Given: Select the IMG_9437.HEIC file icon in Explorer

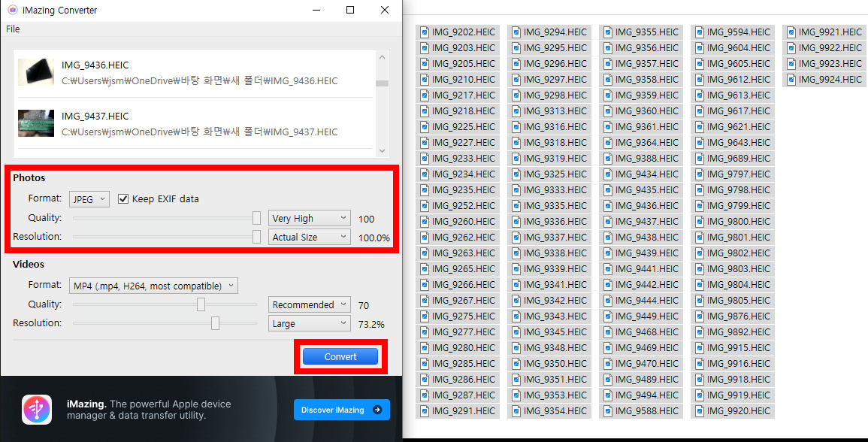Looking at the screenshot, I should click(x=608, y=222).
